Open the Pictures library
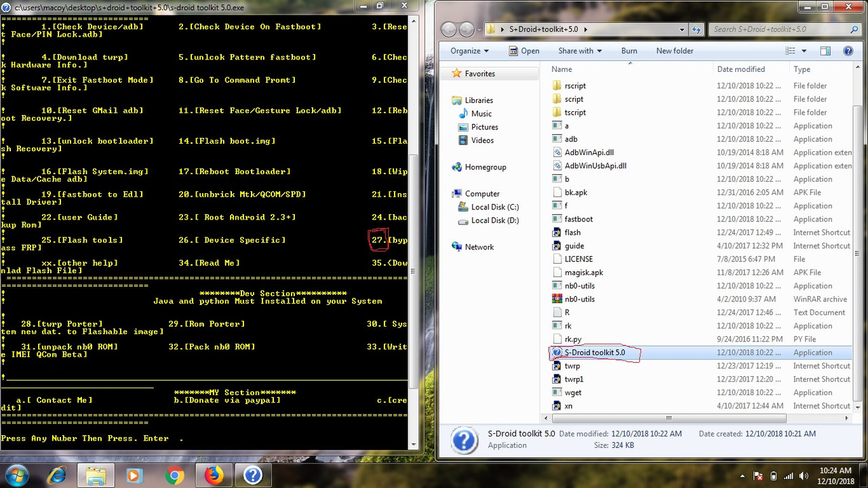The width and height of the screenshot is (868, 488). [484, 127]
